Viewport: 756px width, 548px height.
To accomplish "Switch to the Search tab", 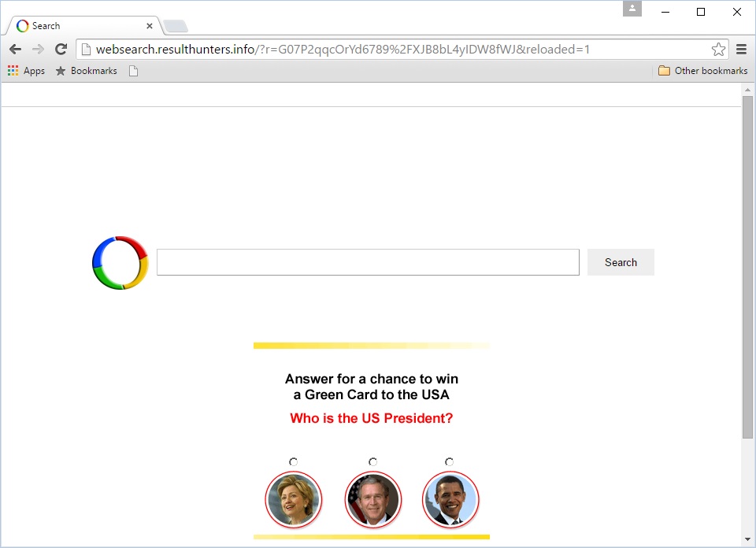I will coord(85,26).
